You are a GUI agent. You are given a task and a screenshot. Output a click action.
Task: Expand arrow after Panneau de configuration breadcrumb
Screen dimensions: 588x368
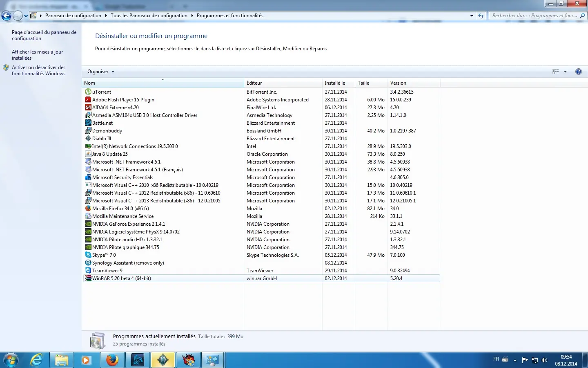coord(106,16)
